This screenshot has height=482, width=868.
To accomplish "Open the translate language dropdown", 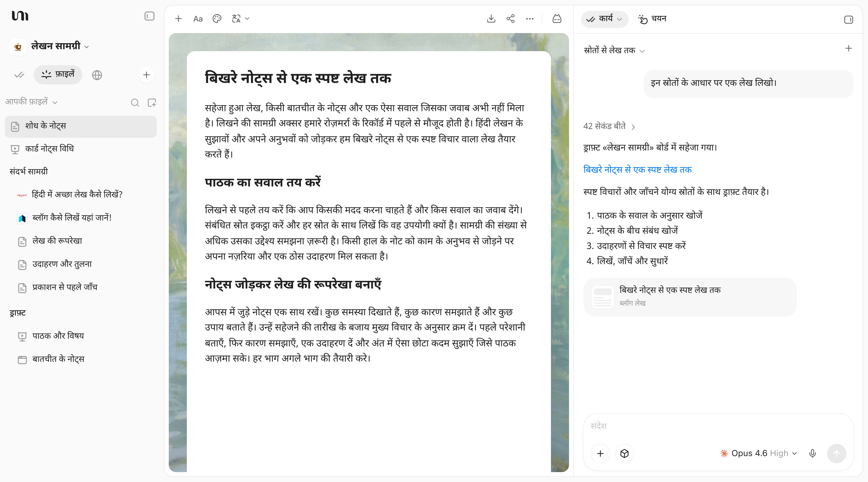I will tap(241, 19).
